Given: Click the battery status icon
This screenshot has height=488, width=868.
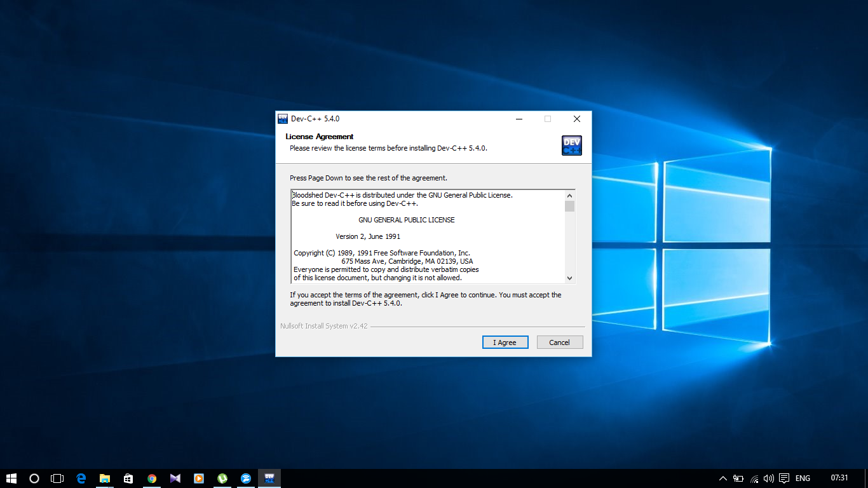Looking at the screenshot, I should click(738, 478).
